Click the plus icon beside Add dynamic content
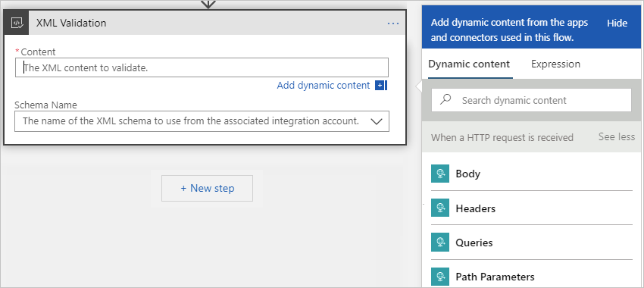The image size is (644, 288). click(x=380, y=86)
